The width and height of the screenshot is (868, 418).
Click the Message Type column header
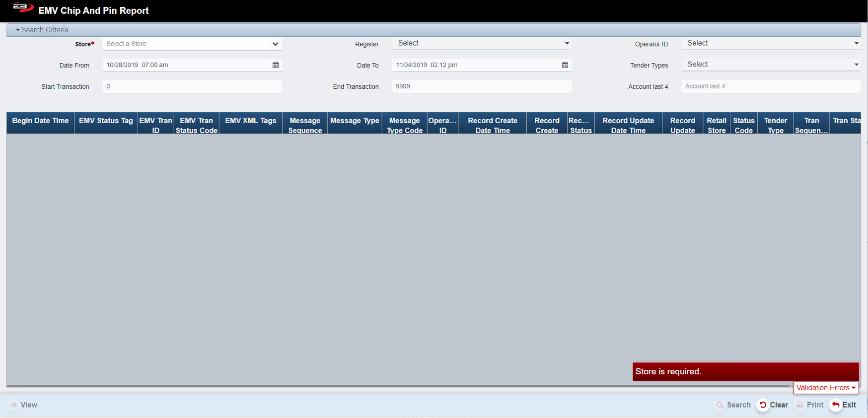pos(355,121)
